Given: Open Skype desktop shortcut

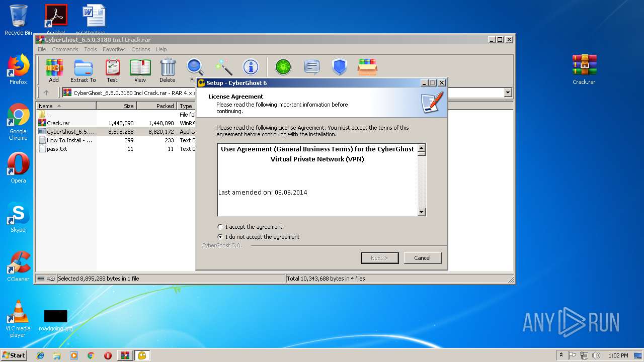Looking at the screenshot, I should pyautogui.click(x=18, y=217).
